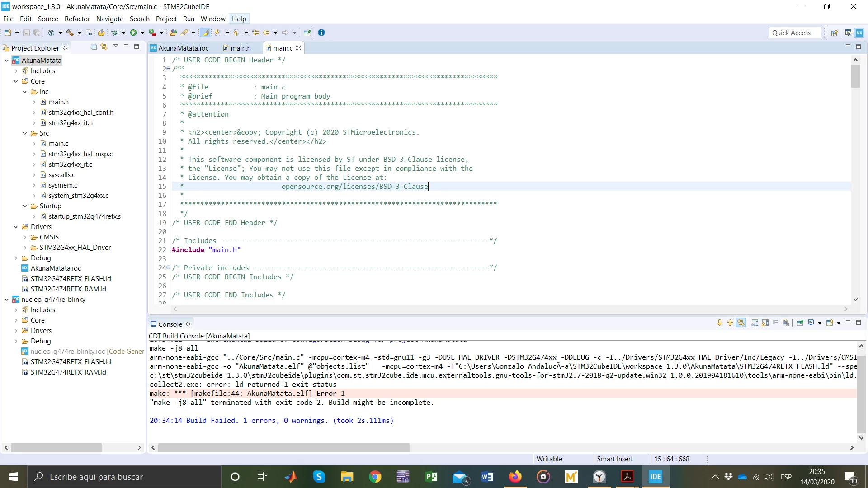Collapse the nucleo-g474re-blinky project node
This screenshot has height=488, width=868.
point(7,300)
